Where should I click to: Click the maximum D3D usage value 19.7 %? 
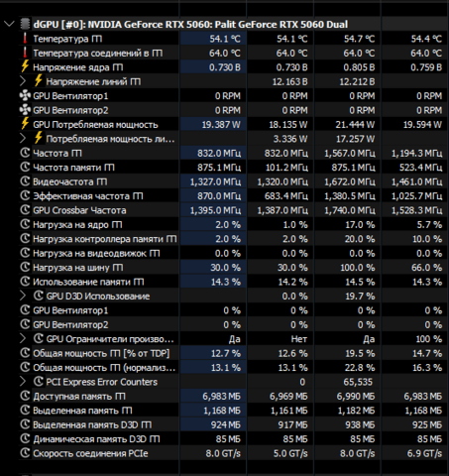pyautogui.click(x=360, y=297)
